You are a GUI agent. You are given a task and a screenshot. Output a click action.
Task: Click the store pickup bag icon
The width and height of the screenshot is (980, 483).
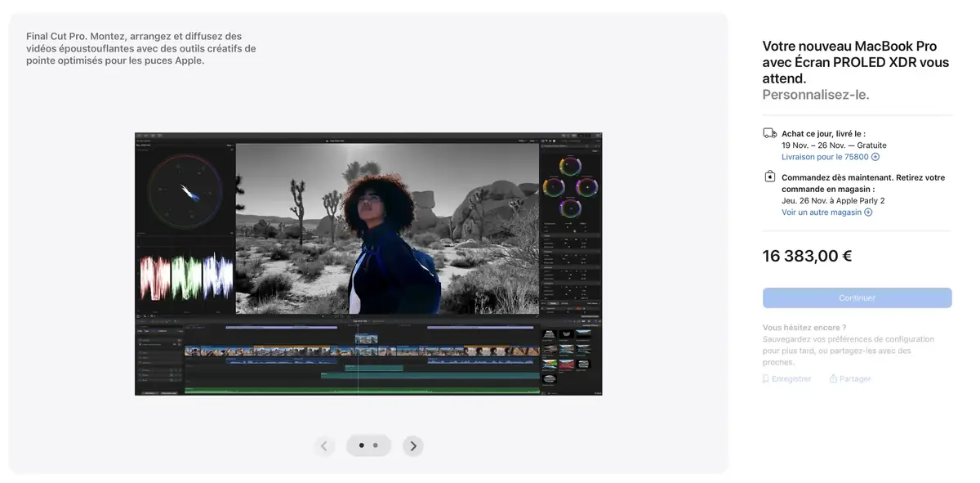pos(769,177)
